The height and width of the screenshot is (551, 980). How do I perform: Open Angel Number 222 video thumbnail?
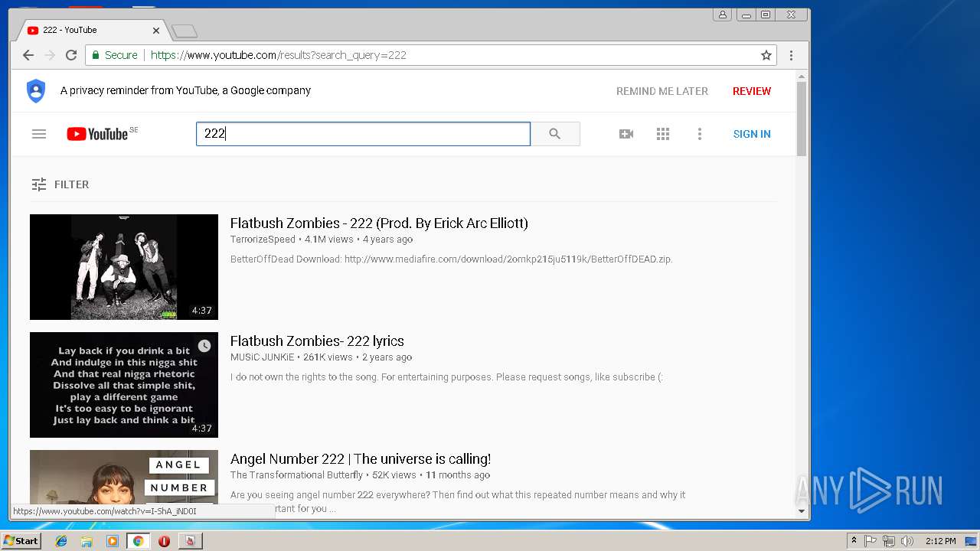point(124,478)
